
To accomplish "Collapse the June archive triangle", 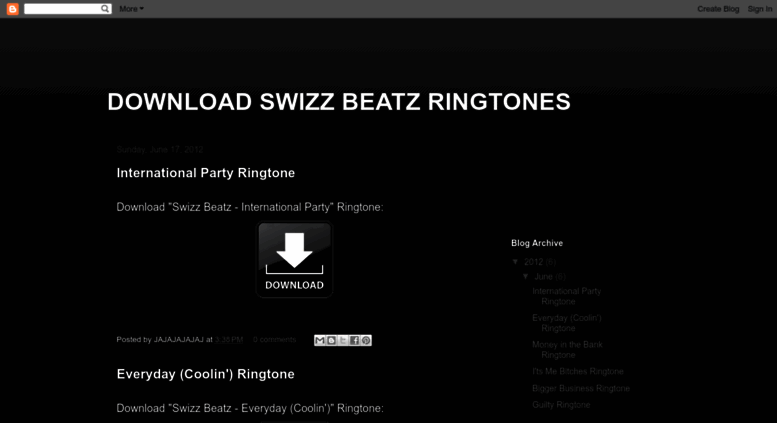I will tap(526, 276).
